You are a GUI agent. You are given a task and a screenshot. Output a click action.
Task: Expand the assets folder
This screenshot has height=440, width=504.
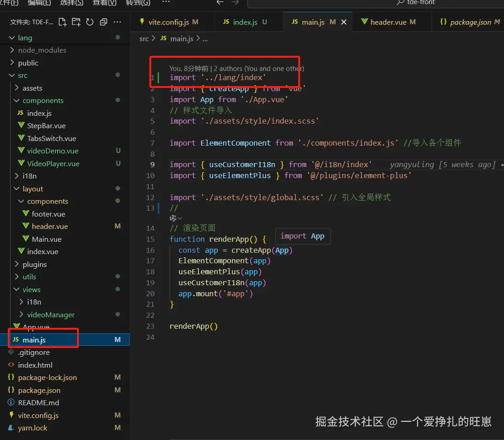(65, 88)
